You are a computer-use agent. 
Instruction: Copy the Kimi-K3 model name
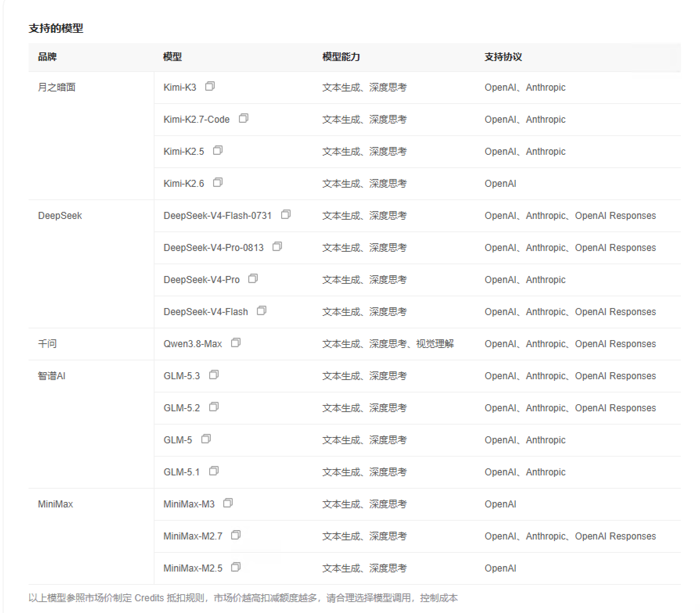[210, 86]
